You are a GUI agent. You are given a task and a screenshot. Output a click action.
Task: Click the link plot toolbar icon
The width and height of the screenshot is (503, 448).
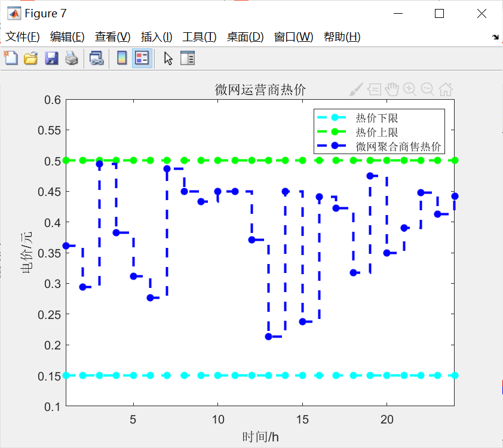[x=97, y=59]
